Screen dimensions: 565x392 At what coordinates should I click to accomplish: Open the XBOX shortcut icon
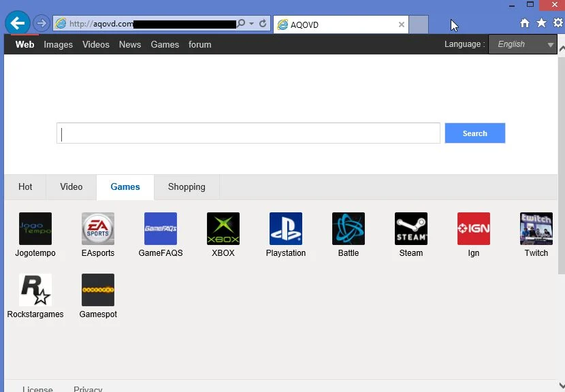coord(223,229)
